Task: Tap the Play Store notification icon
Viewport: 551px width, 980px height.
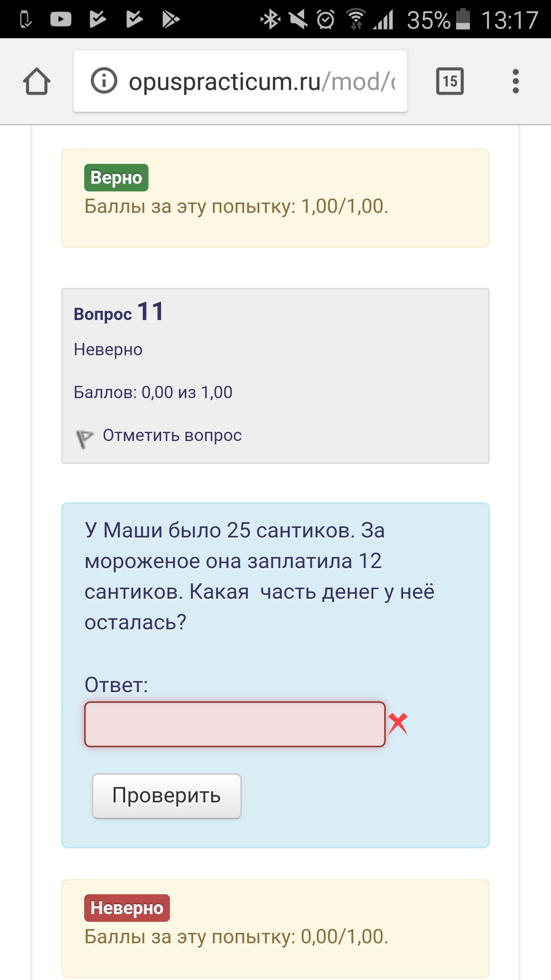Action: coord(170,19)
